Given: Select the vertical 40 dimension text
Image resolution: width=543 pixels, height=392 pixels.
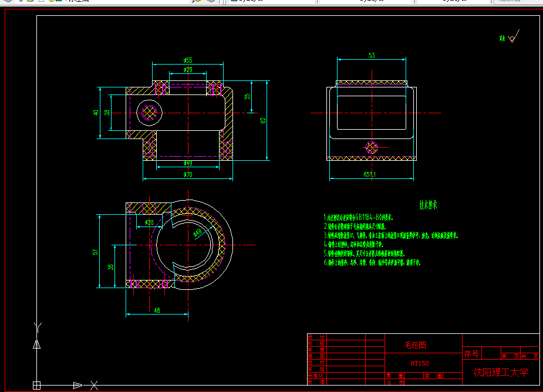Looking at the screenshot, I should [96, 113].
